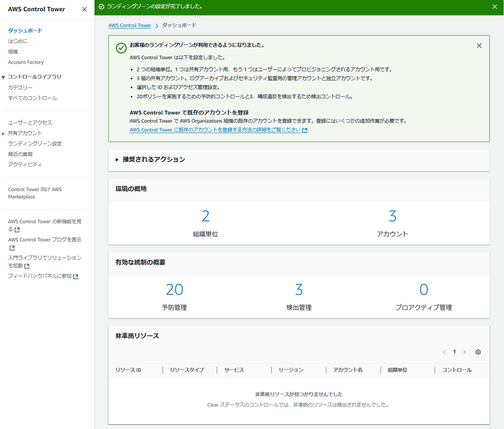Go to previous page of non-compliant resources
504x429 pixels.
pos(444,352)
